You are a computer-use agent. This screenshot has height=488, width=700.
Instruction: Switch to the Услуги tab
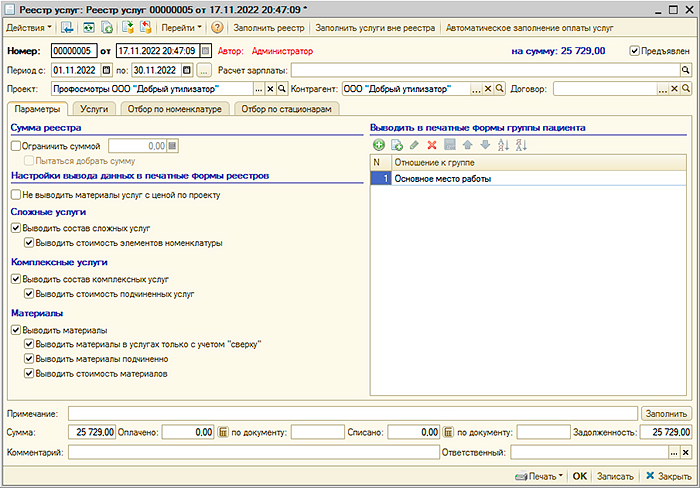coord(95,108)
